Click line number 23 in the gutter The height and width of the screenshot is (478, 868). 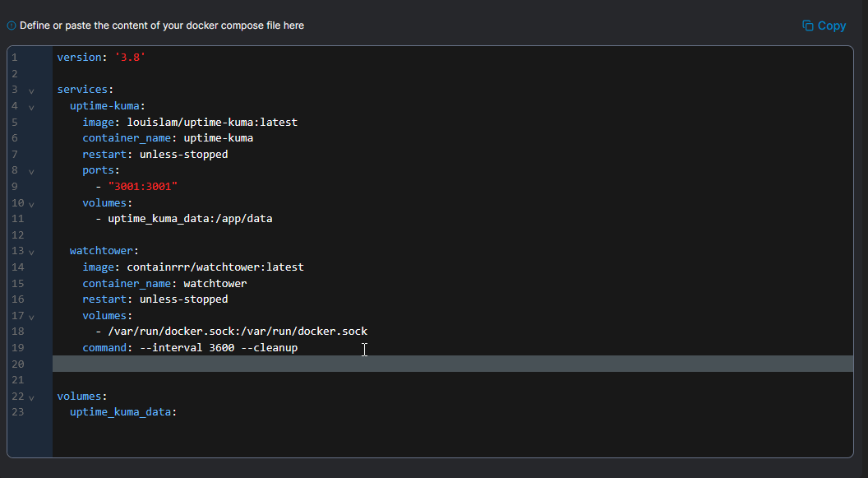click(x=18, y=411)
